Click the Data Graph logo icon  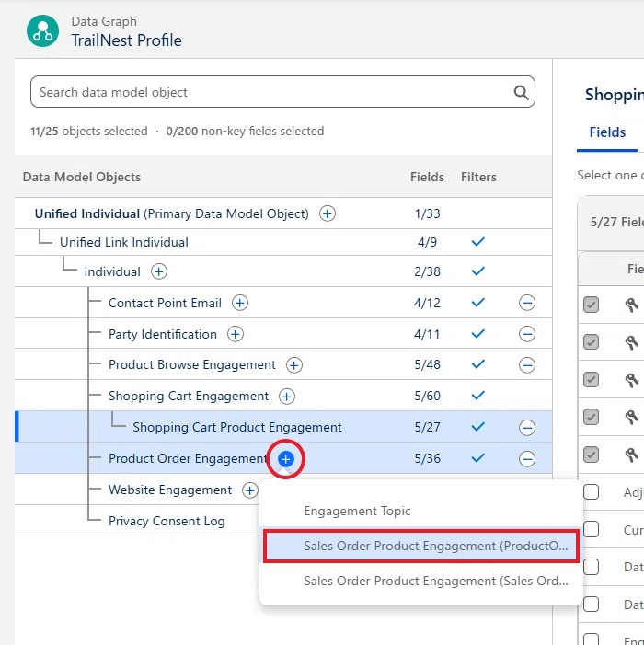click(x=42, y=31)
